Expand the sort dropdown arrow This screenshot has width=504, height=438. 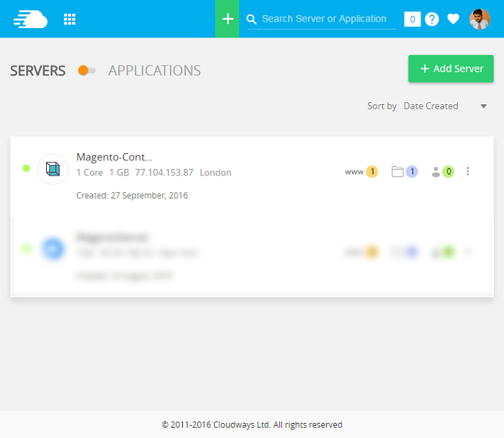click(x=483, y=106)
